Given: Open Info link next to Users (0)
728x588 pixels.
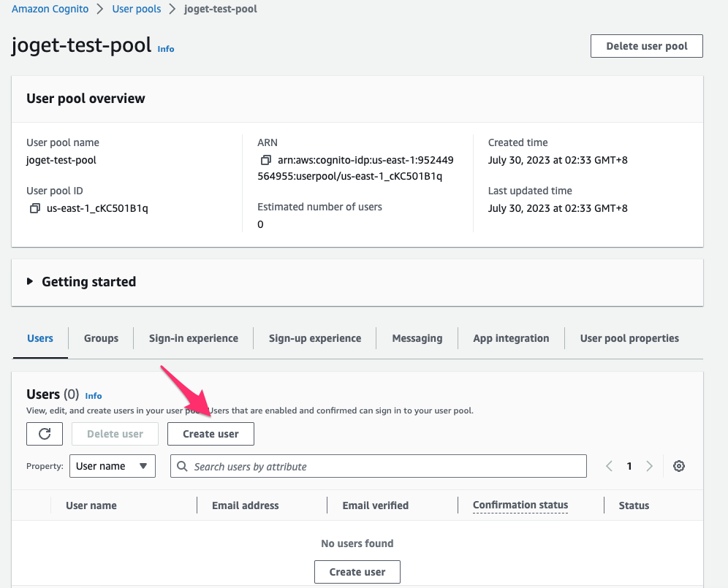Looking at the screenshot, I should click(x=94, y=396).
